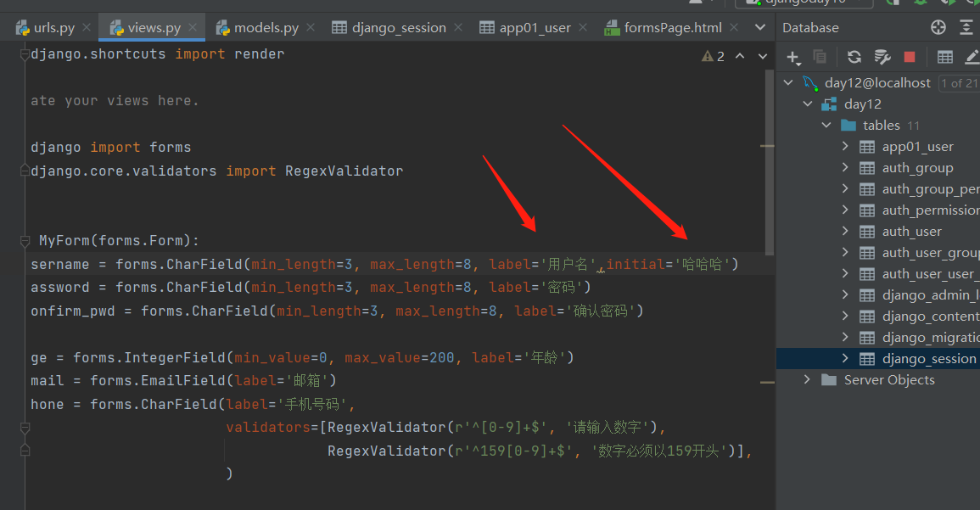This screenshot has width=980, height=510.
Task: Open the django_session editor tab
Action: click(389, 27)
